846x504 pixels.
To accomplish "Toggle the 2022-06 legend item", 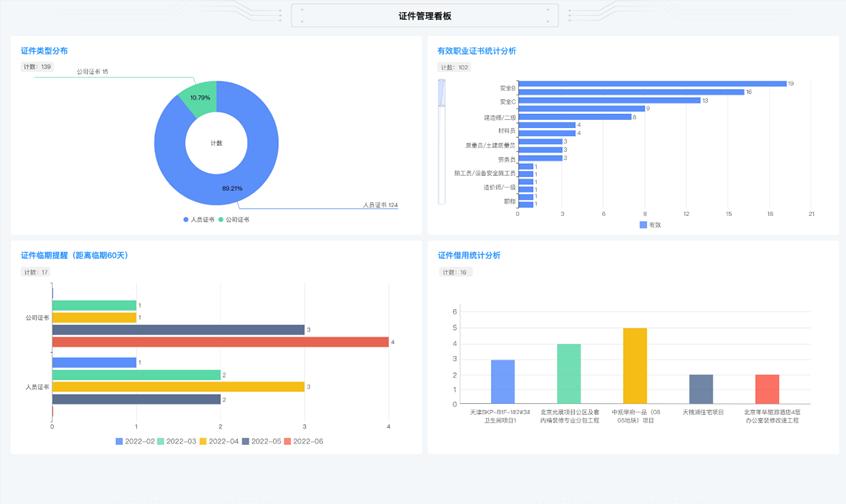I will (302, 441).
